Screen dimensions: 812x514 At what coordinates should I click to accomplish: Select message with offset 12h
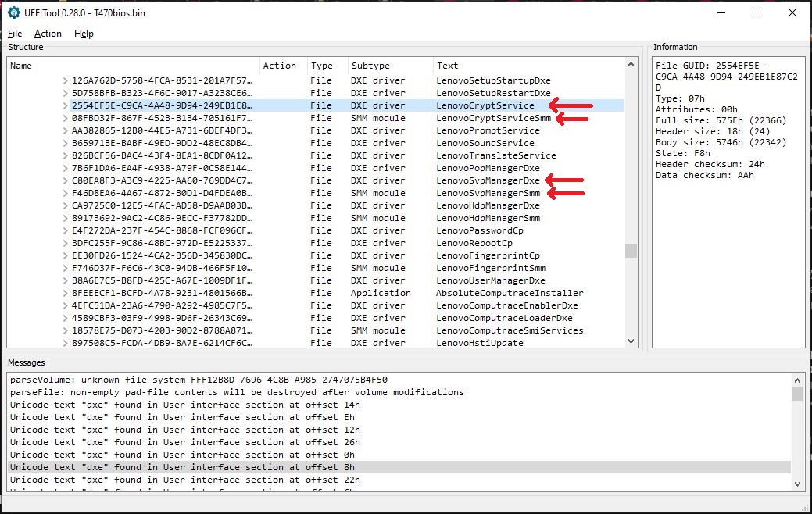point(185,430)
